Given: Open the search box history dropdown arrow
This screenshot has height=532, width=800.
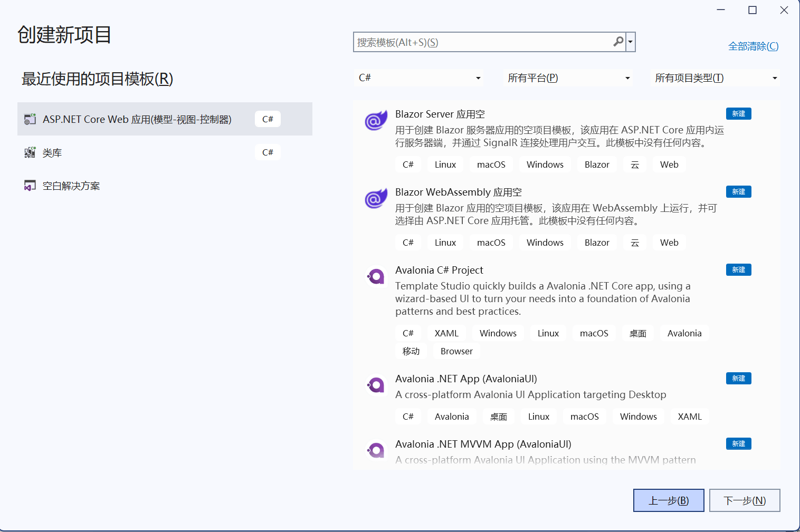Looking at the screenshot, I should pyautogui.click(x=630, y=42).
